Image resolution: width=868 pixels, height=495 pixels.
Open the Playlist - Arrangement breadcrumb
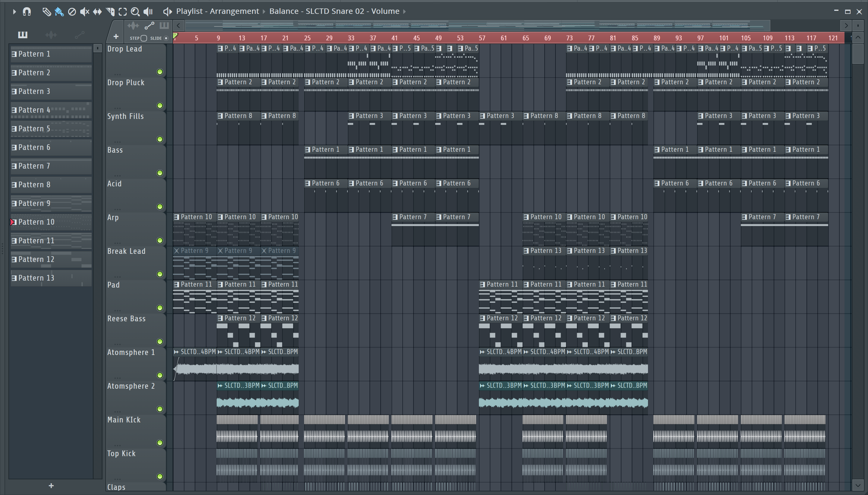click(x=217, y=11)
